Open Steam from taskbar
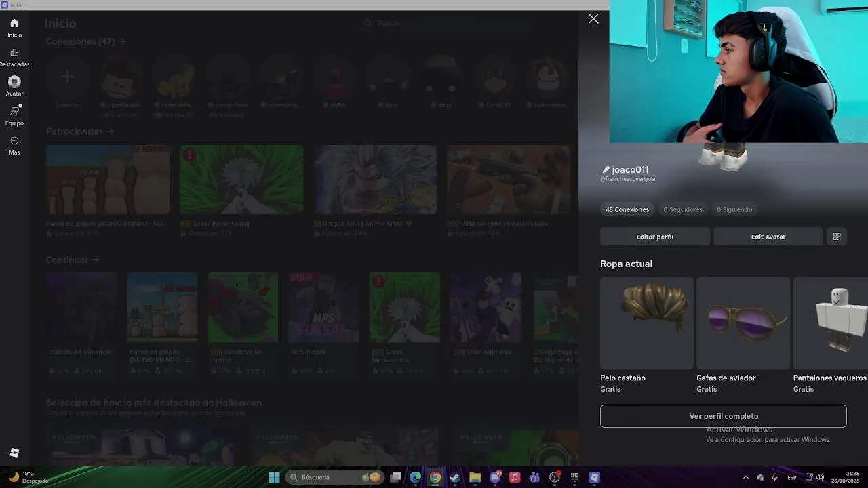868x488 pixels. click(455, 477)
